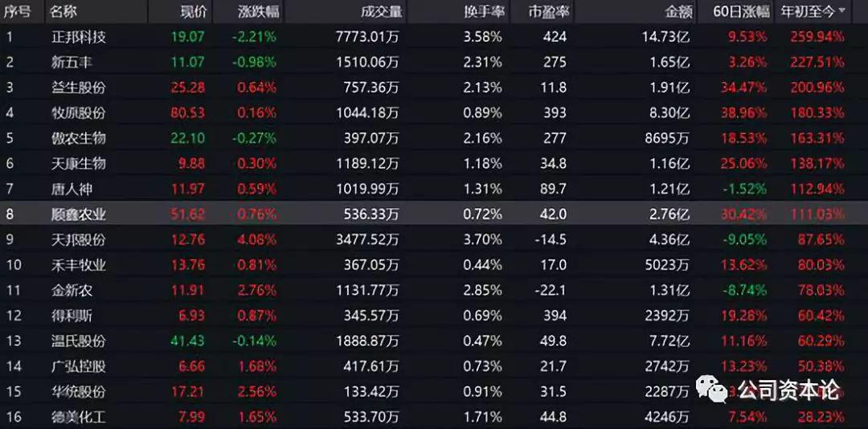Click year-to-date value 227.51%

(x=817, y=63)
